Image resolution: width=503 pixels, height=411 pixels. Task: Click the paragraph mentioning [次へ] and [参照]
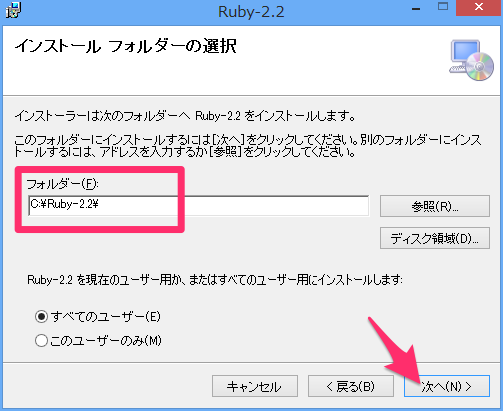[x=248, y=146]
